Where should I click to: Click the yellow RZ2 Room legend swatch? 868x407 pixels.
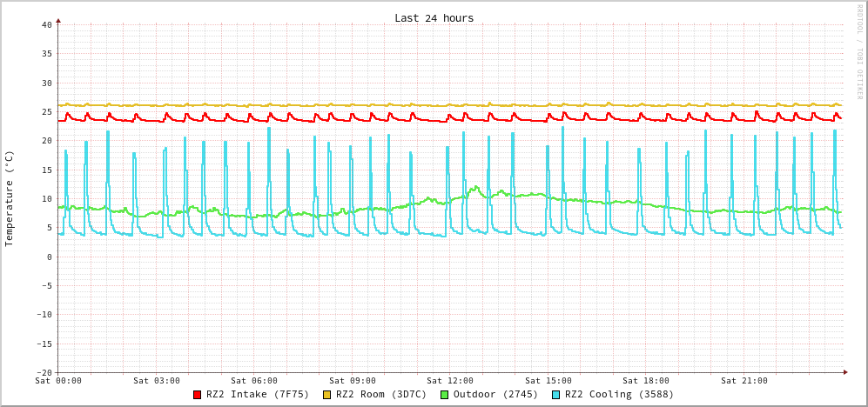(327, 395)
